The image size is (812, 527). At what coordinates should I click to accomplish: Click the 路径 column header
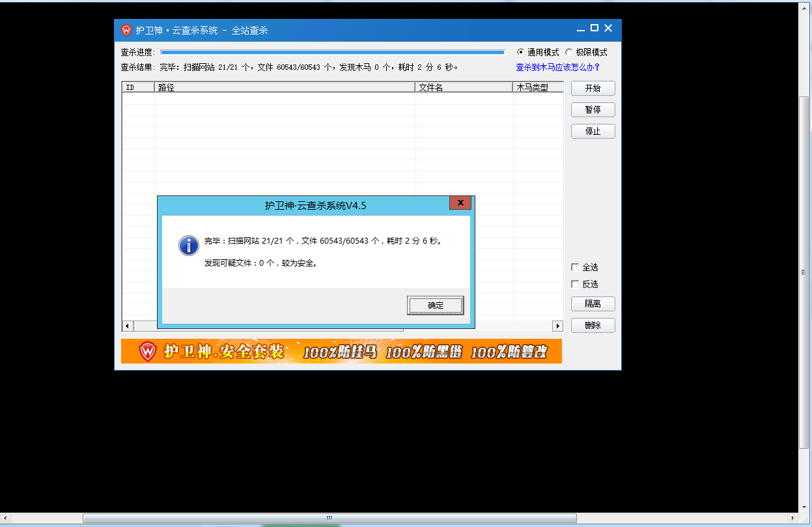tap(285, 87)
